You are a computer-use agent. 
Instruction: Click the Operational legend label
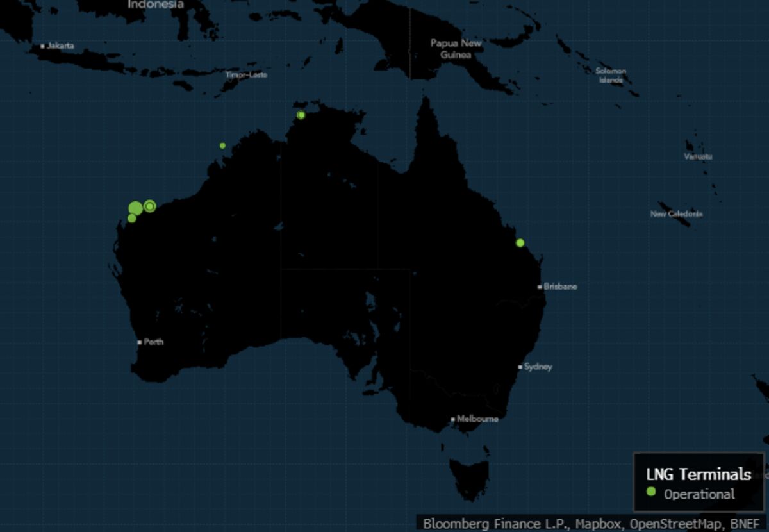tap(699, 494)
